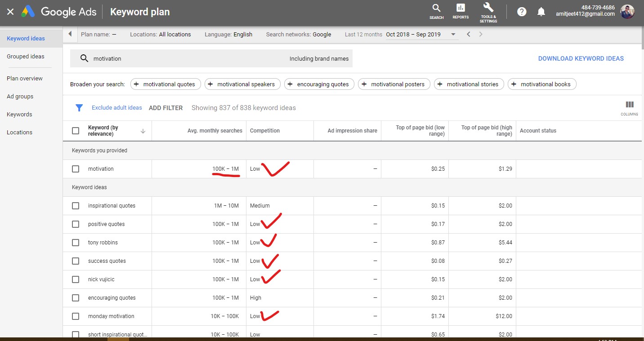Image resolution: width=644 pixels, height=341 pixels.
Task: Add 'motivational stories' suggestion chip
Action: click(x=469, y=84)
